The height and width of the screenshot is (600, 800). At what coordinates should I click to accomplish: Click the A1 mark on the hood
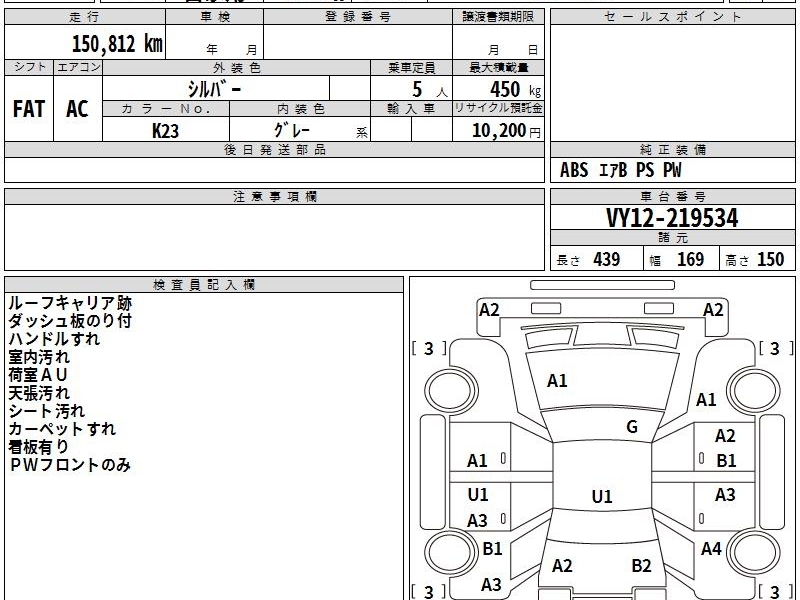(557, 381)
